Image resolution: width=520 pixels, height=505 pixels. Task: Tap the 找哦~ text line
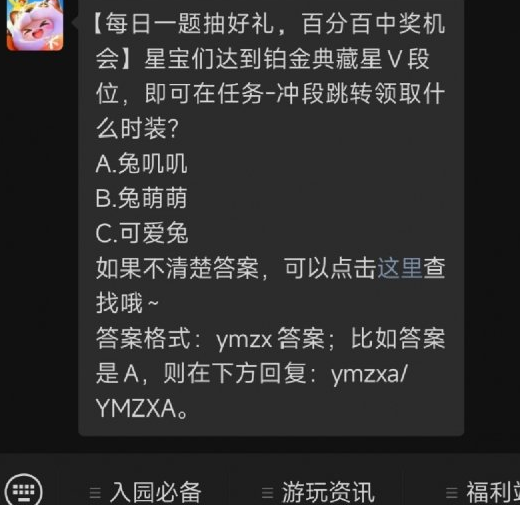tap(127, 303)
